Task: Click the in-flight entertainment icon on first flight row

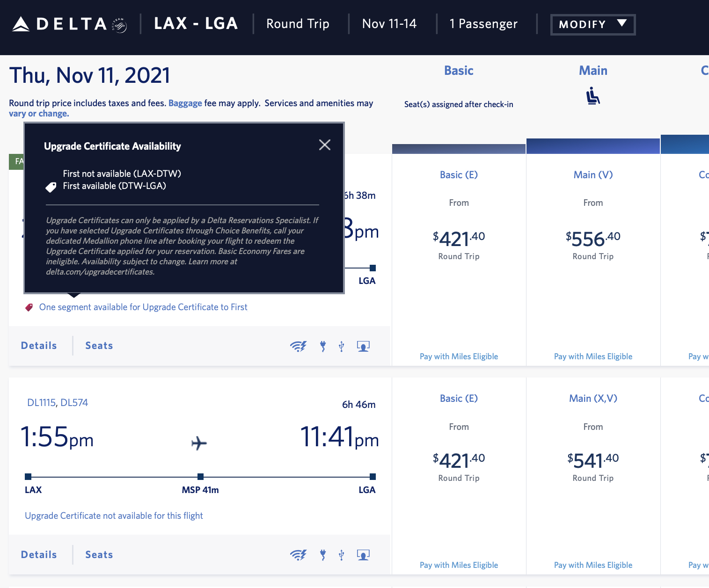Action: click(363, 346)
